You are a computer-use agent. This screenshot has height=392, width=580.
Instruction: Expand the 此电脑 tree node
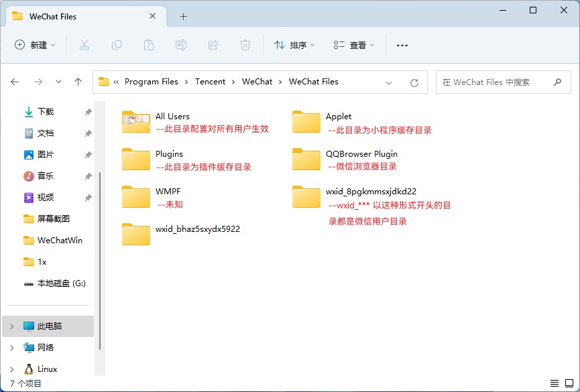tap(12, 326)
